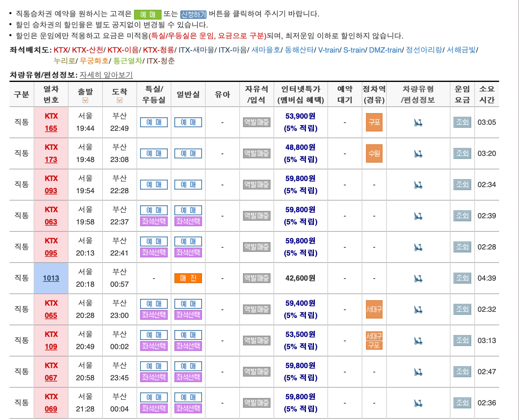519x420 pixels.
Task: Open 서해금빛 seat layout link
Action: point(461,50)
